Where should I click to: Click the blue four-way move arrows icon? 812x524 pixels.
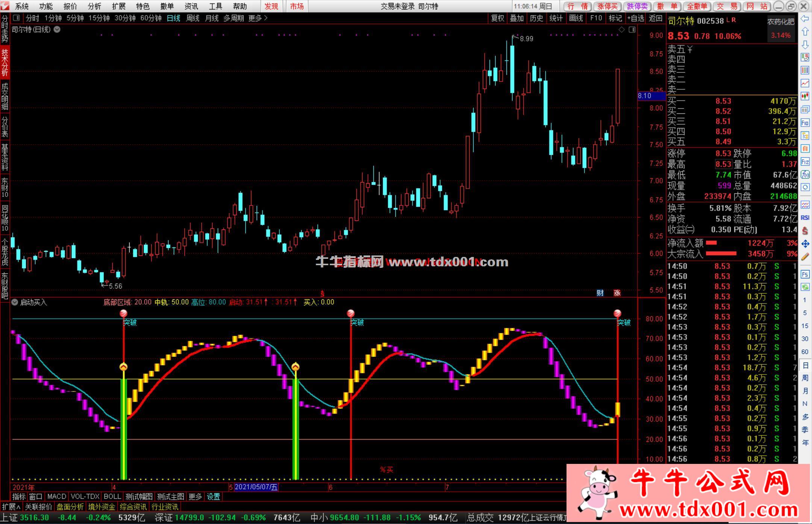(805, 244)
